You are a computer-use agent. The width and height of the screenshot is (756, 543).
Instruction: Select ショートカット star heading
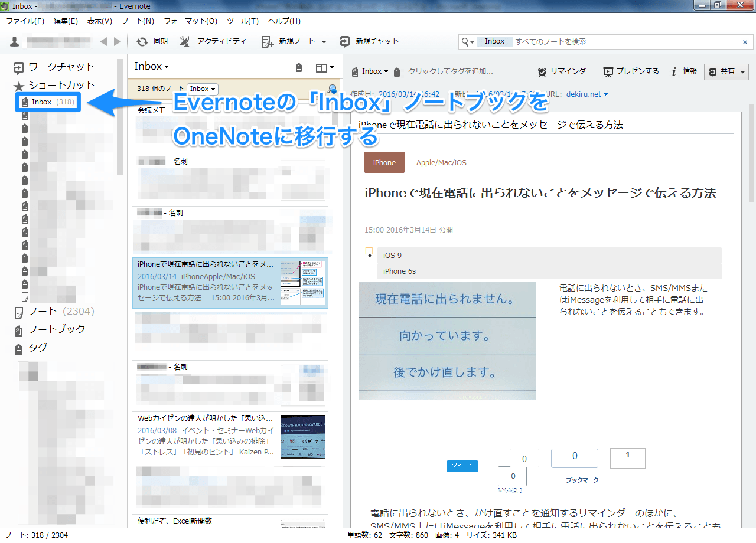point(54,85)
